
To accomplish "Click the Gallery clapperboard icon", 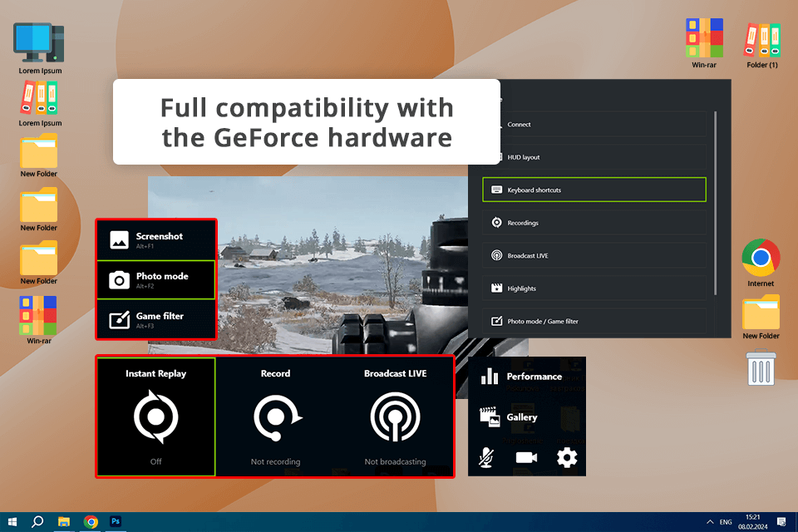I will coord(490,416).
